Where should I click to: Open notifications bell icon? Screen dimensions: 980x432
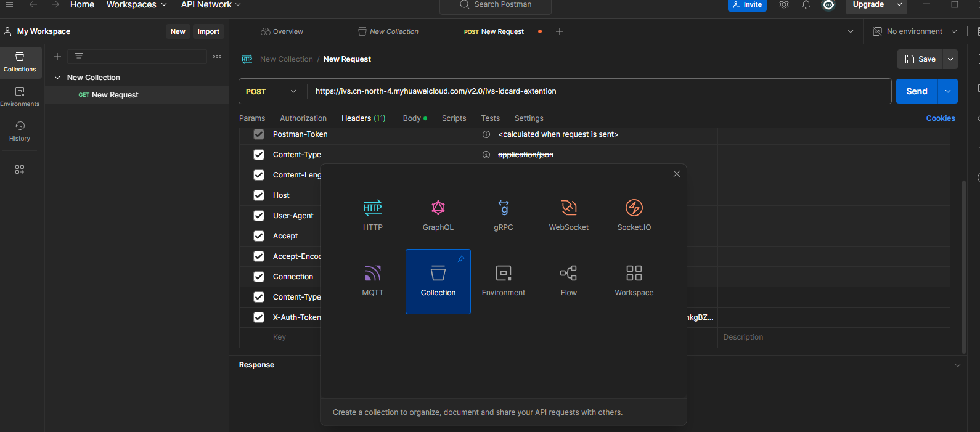(806, 5)
